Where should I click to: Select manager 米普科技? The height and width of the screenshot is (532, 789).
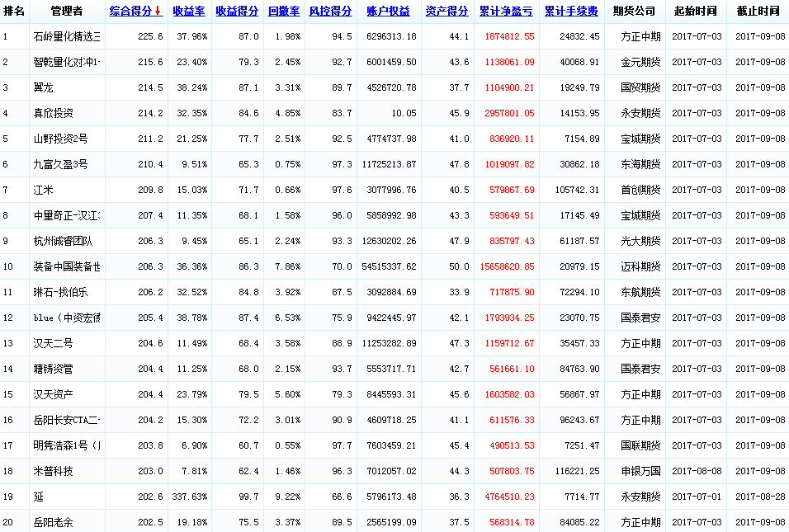coord(54,471)
